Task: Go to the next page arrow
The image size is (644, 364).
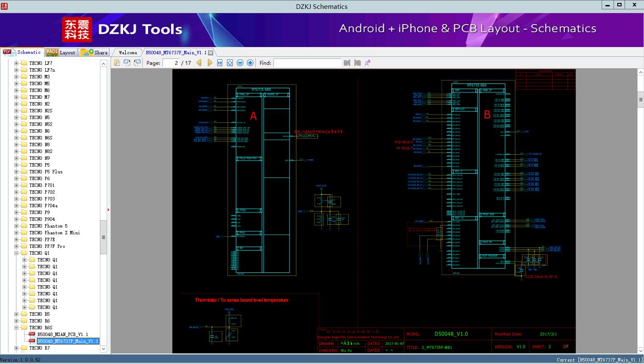Action: coord(210,63)
